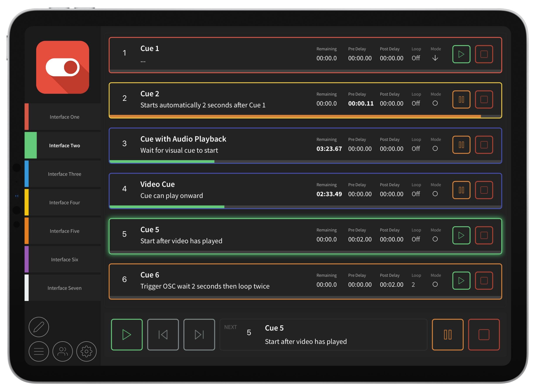536x392 pixels.
Task: Go to Interface Four
Action: point(63,202)
